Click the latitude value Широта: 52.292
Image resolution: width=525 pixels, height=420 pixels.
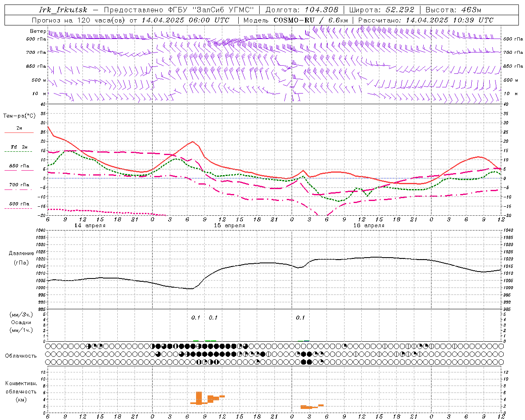[381, 10]
